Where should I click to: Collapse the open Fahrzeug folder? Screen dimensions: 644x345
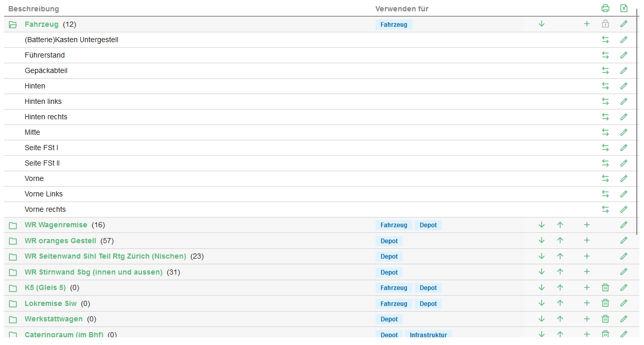[x=13, y=24]
